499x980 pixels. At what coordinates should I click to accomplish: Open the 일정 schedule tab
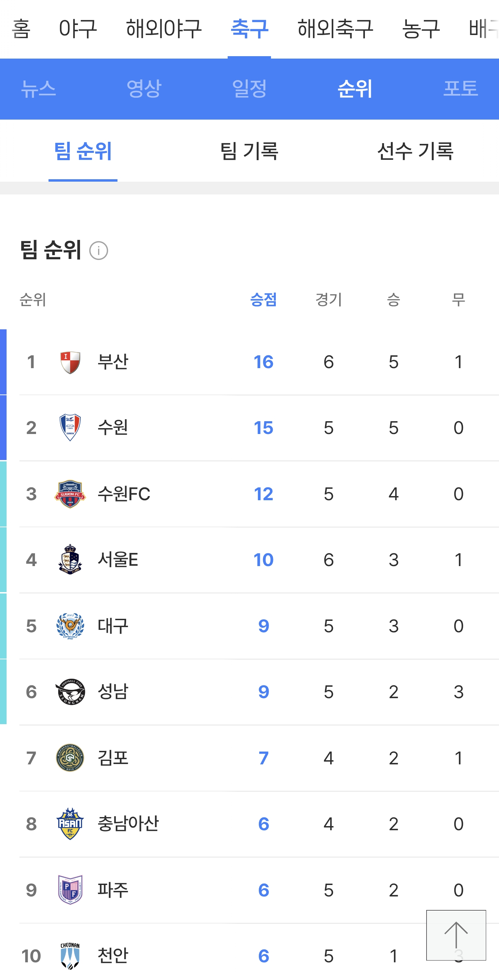pyautogui.click(x=249, y=89)
